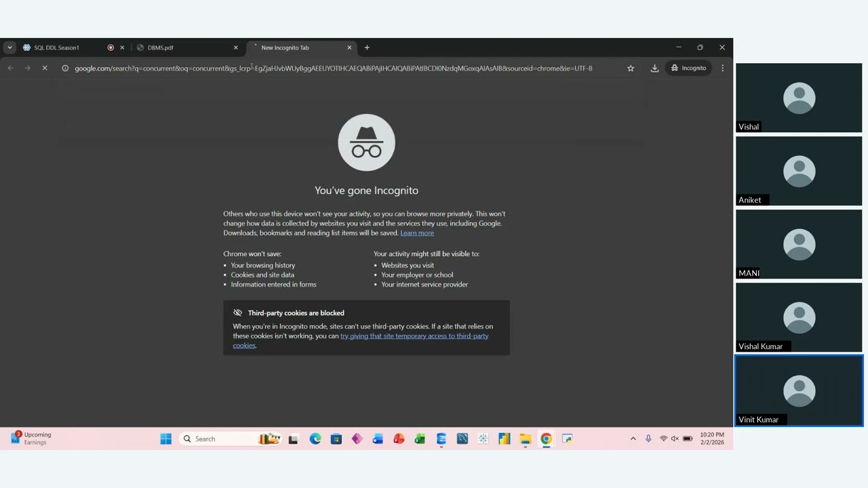Go forward to the next page

27,68
